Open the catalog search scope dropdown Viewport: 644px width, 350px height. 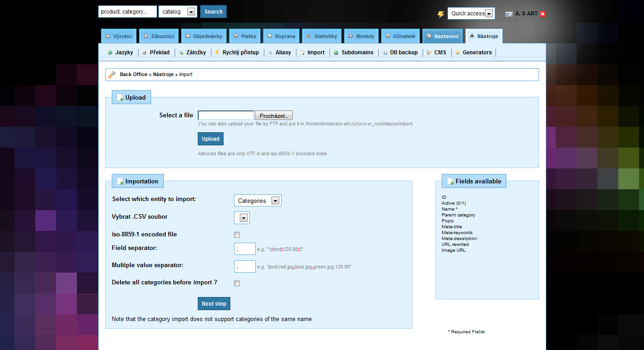click(177, 12)
